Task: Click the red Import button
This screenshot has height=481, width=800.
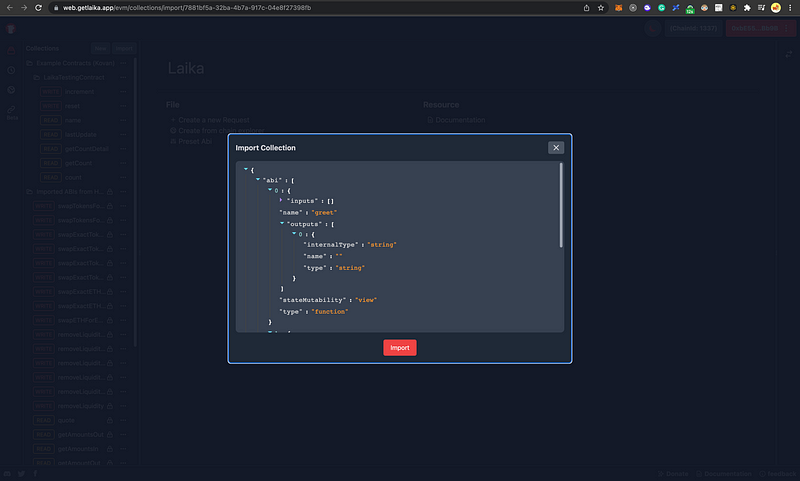Action: click(x=399, y=348)
